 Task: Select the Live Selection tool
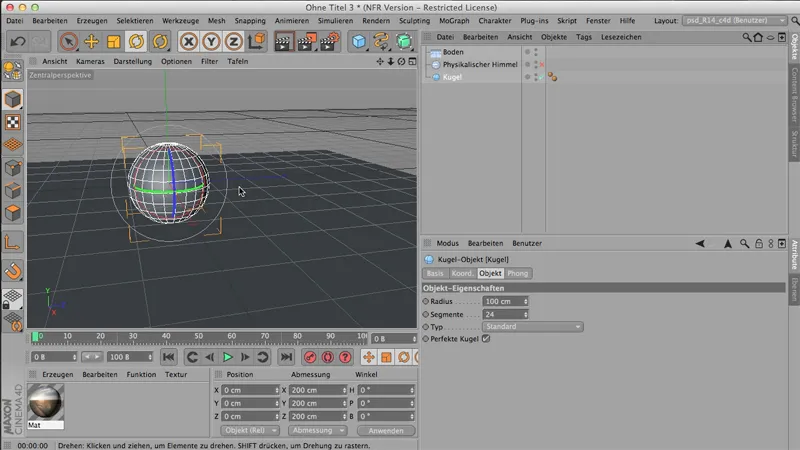[x=68, y=41]
